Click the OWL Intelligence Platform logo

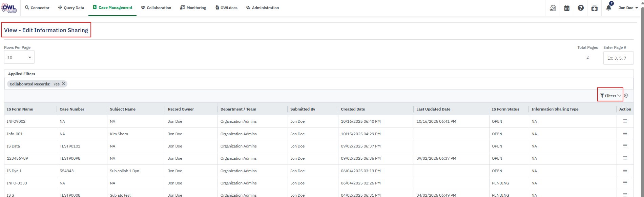9,7
